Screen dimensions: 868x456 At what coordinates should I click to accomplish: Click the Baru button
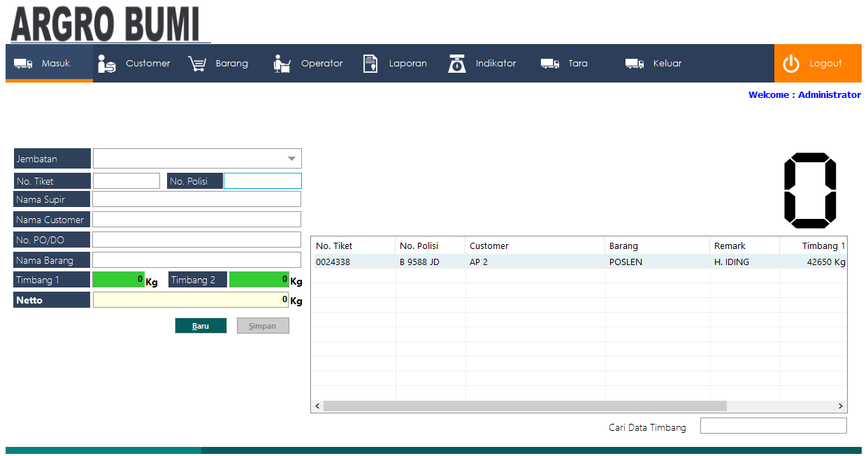[201, 326]
